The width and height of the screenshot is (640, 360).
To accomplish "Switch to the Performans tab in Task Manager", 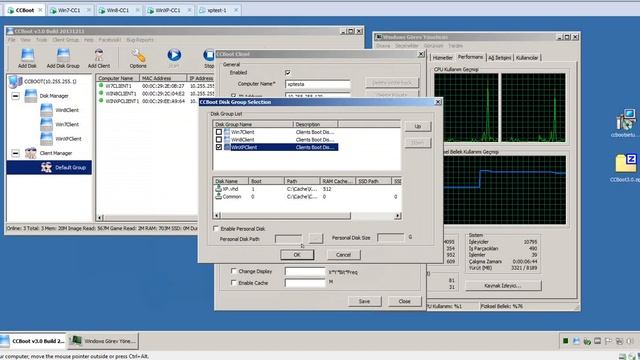I will (x=470, y=57).
